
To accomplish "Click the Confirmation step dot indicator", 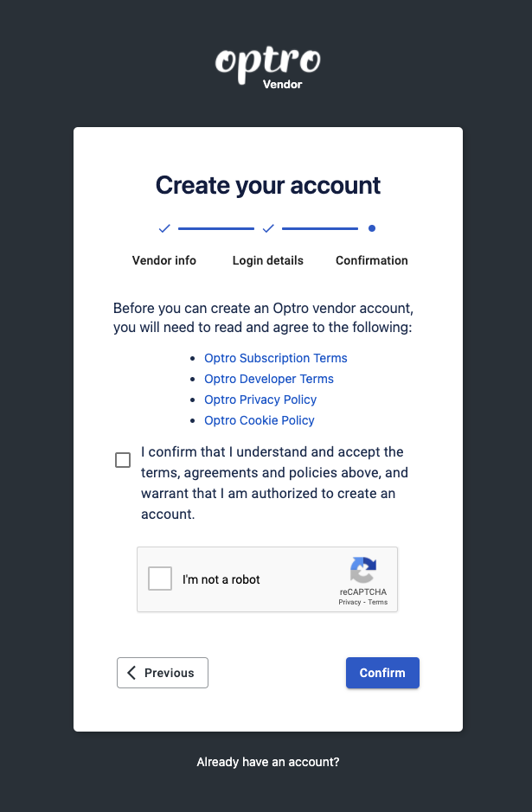I will pos(371,228).
